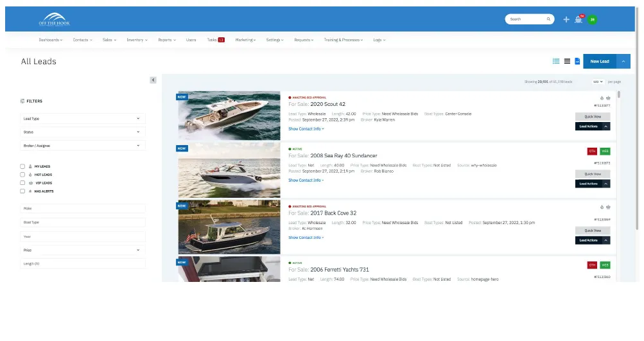Open the notifications bell icon

click(x=579, y=19)
